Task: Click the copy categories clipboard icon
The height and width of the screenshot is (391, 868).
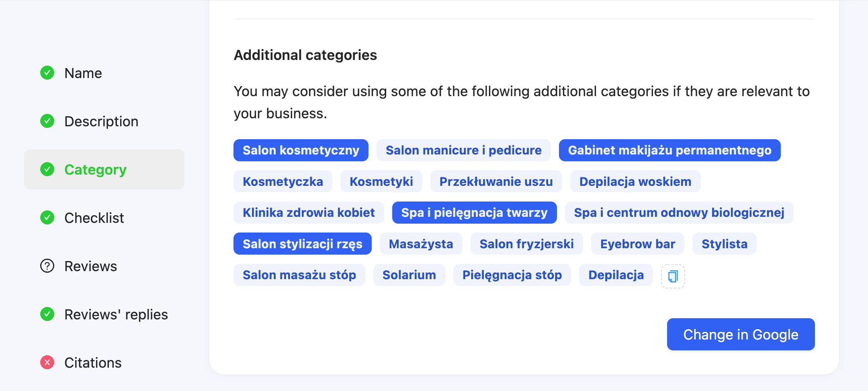Action: click(x=673, y=276)
